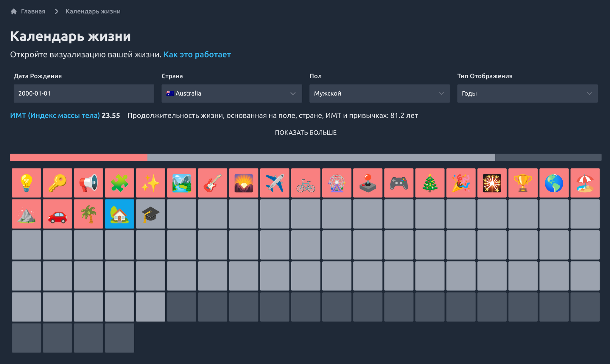Viewport: 610px width, 364px height.
Task: Click the ПОКАЗАТЬ БОЛЬШЕ button
Action: [306, 132]
